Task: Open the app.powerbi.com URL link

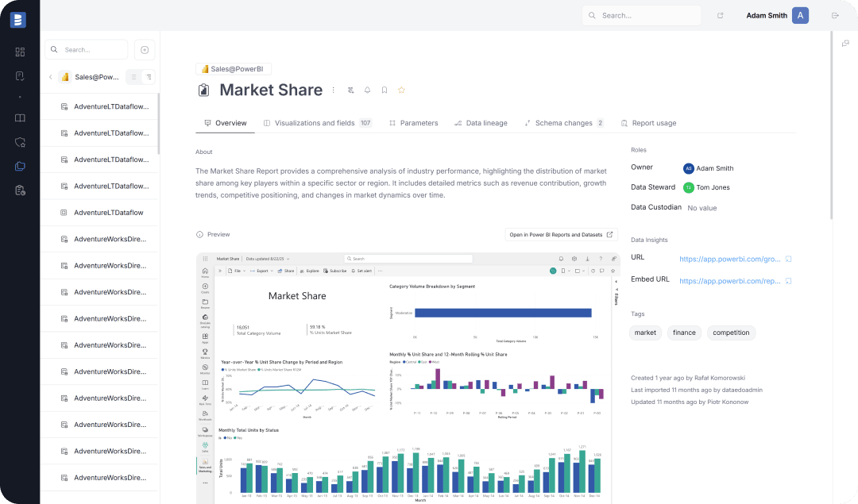Action: tap(730, 259)
